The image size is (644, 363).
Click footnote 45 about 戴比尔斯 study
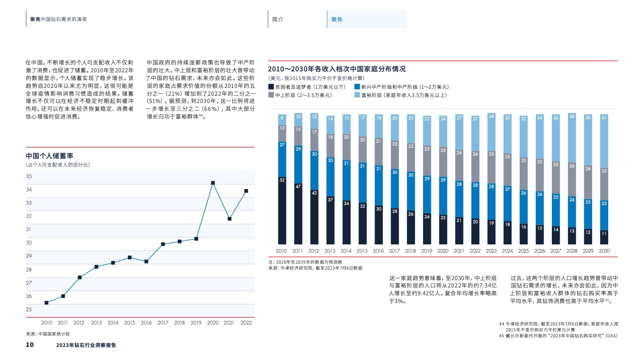click(558, 336)
